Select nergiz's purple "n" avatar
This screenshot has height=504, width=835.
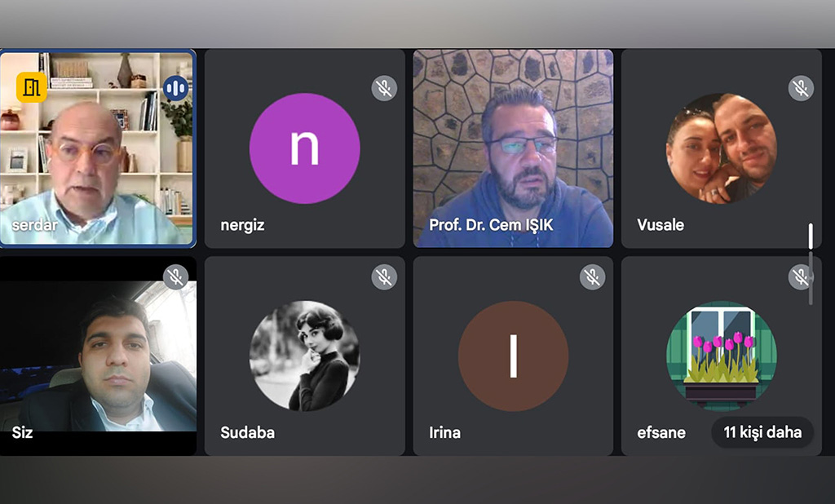pos(304,148)
